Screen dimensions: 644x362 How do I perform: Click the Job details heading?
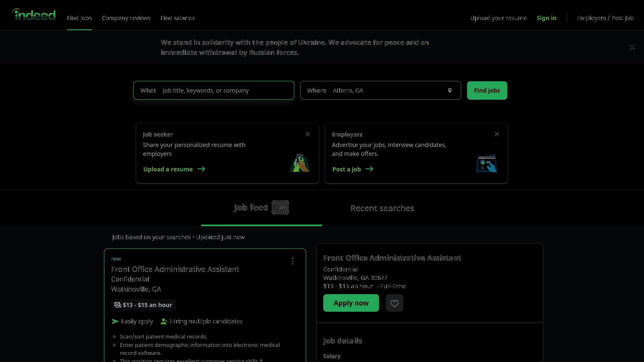click(x=343, y=341)
